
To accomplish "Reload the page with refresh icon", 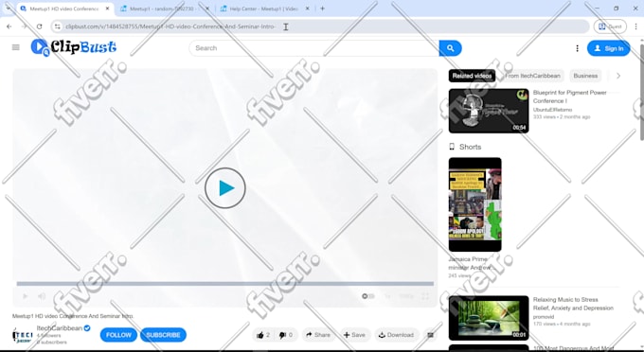I will click(x=40, y=26).
